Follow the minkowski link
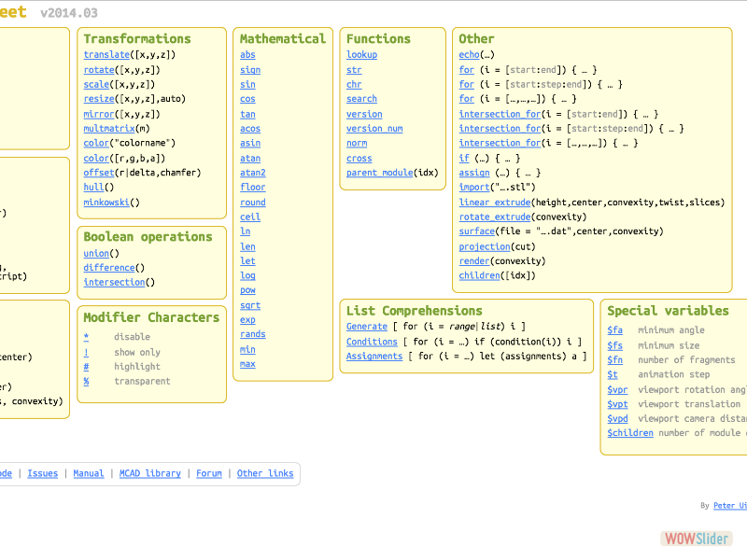Viewport: 747px width, 560px height. [106, 203]
